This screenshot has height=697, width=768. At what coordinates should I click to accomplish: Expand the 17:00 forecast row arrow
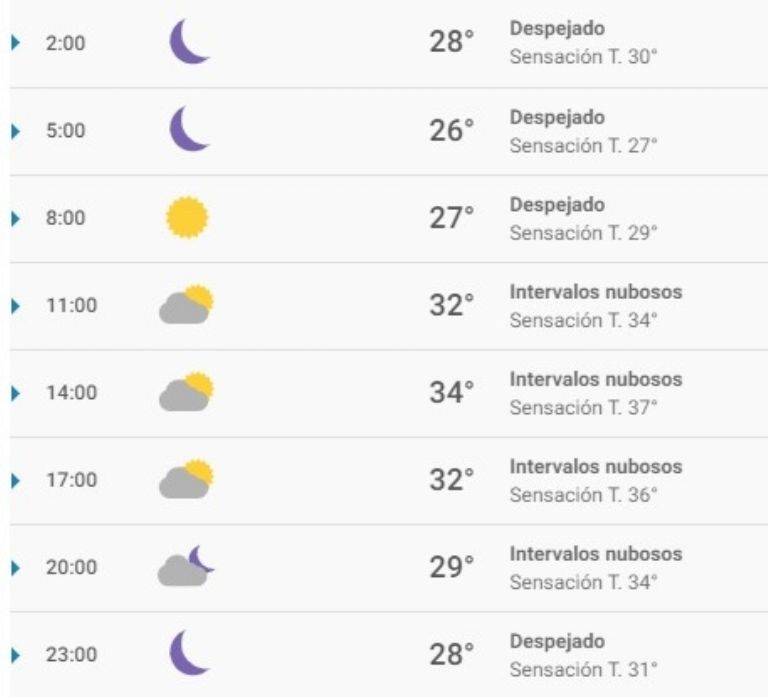coord(16,480)
